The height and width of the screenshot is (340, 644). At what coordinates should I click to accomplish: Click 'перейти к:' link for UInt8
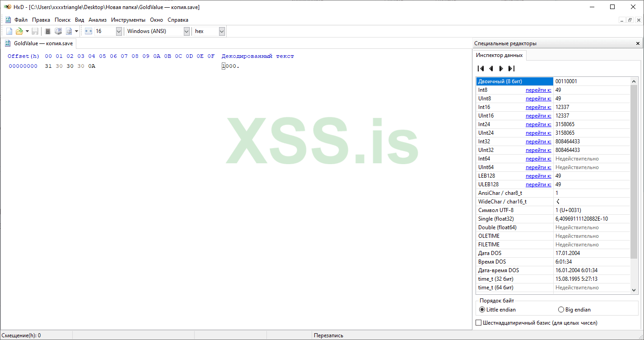pyautogui.click(x=538, y=99)
